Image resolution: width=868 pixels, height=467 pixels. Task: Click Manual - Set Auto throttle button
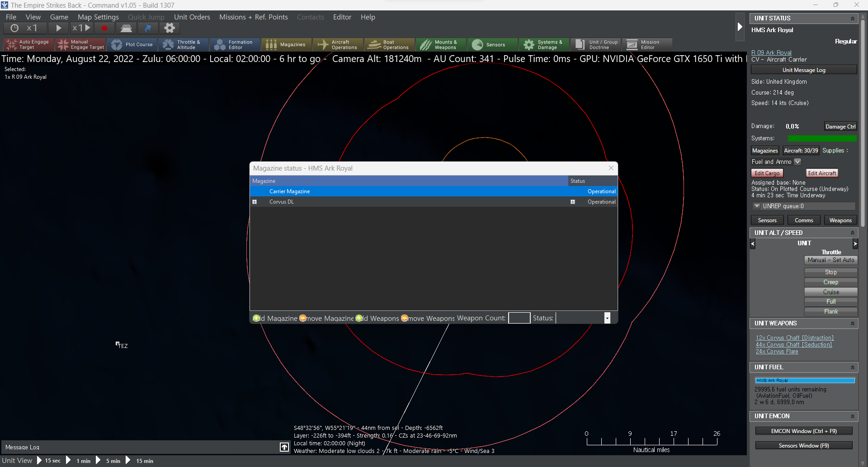(831, 260)
